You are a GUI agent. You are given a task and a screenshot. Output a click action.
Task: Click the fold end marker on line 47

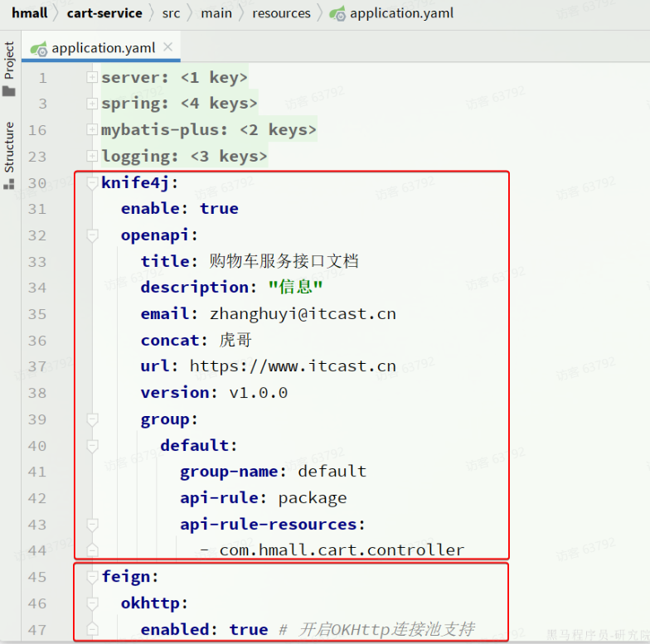tap(92, 629)
